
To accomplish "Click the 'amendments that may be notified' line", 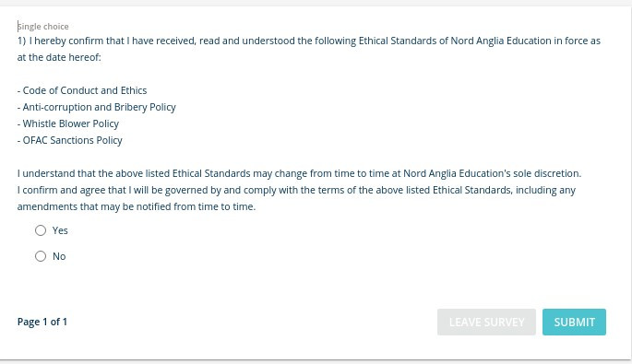I will click(137, 206).
